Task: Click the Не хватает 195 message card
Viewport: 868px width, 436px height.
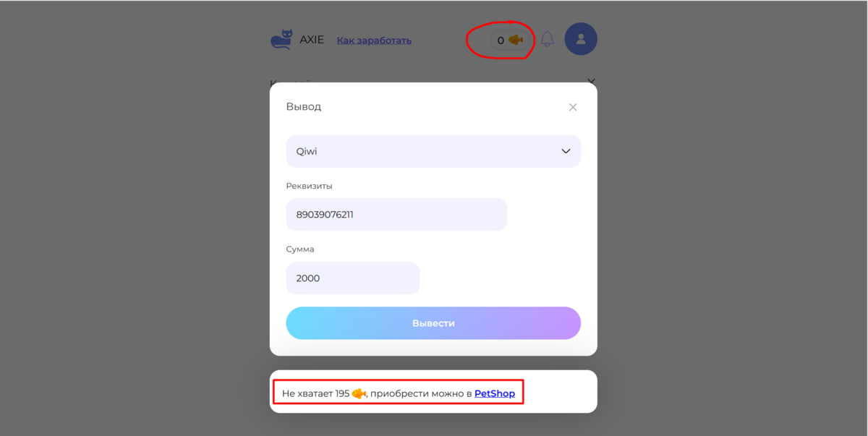Action: coord(398,393)
